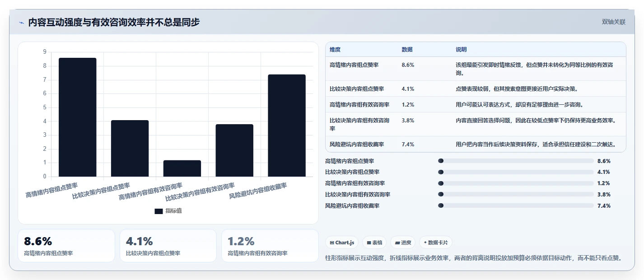Click the y-axis tick value 9
The image size is (644, 280).
[45, 52]
